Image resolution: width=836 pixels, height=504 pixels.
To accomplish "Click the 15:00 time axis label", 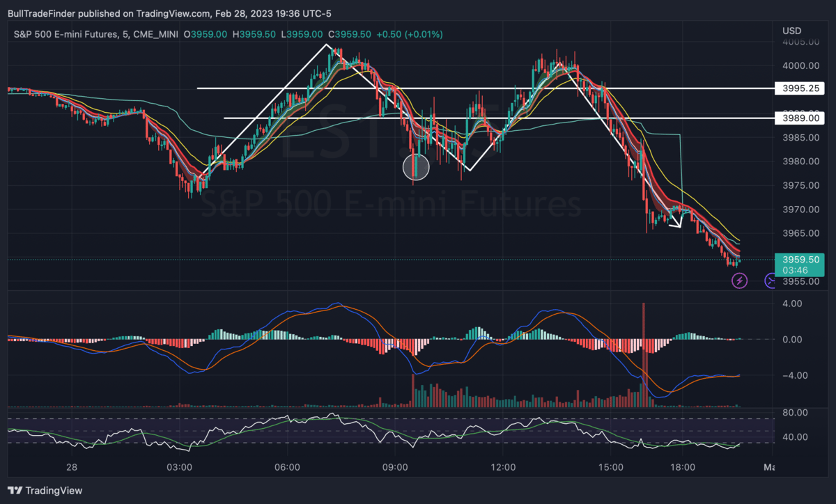I will pos(610,467).
